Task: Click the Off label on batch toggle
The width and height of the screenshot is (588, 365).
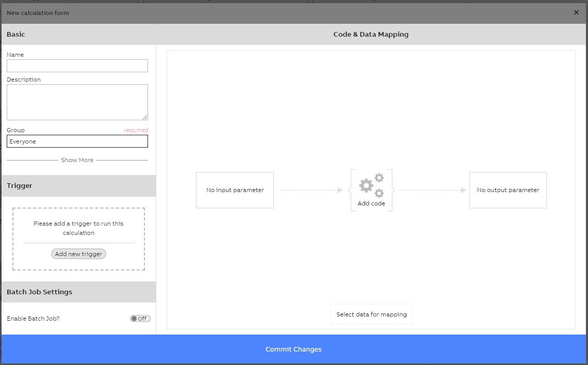Action: coord(142,319)
